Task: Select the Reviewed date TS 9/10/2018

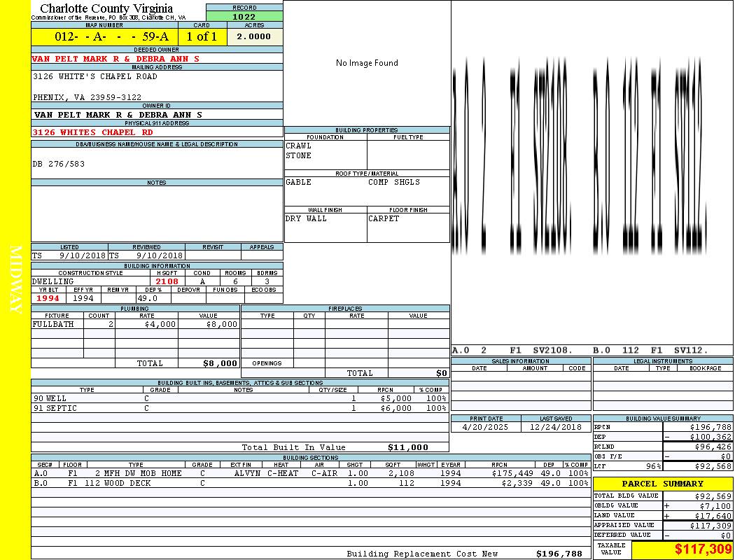Action: point(146,256)
